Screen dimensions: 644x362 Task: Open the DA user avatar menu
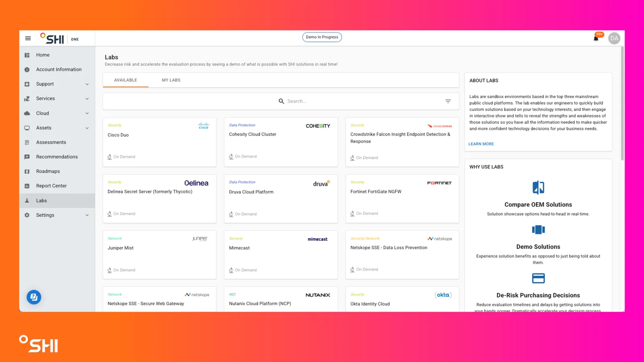point(614,38)
